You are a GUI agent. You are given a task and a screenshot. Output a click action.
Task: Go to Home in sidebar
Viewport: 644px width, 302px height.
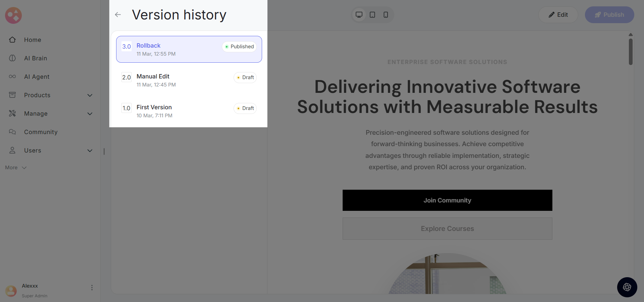click(33, 40)
